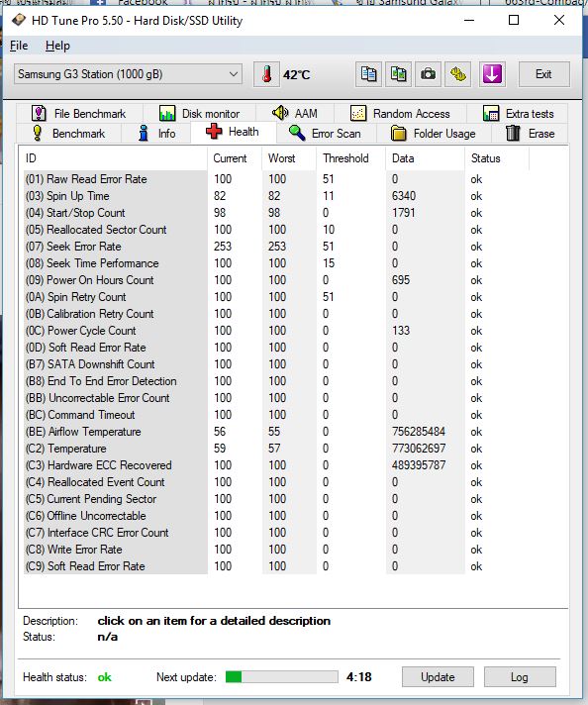Select the (0D) Soft Read Error Rate row
Screen dimensions: 588x705
tap(276, 348)
